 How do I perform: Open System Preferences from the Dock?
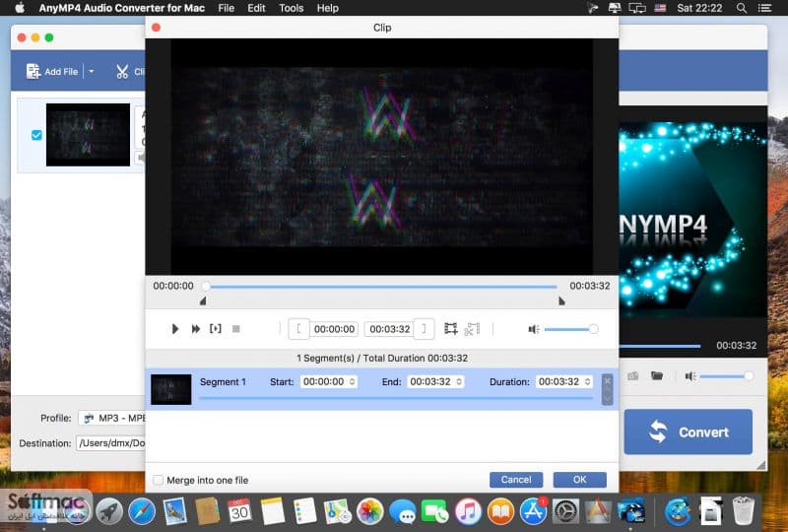(x=565, y=512)
